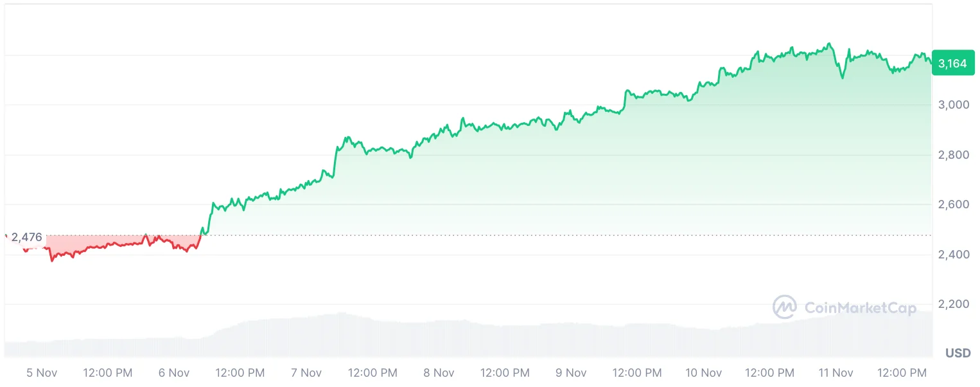Click the 8 Nov date marker

(x=439, y=373)
